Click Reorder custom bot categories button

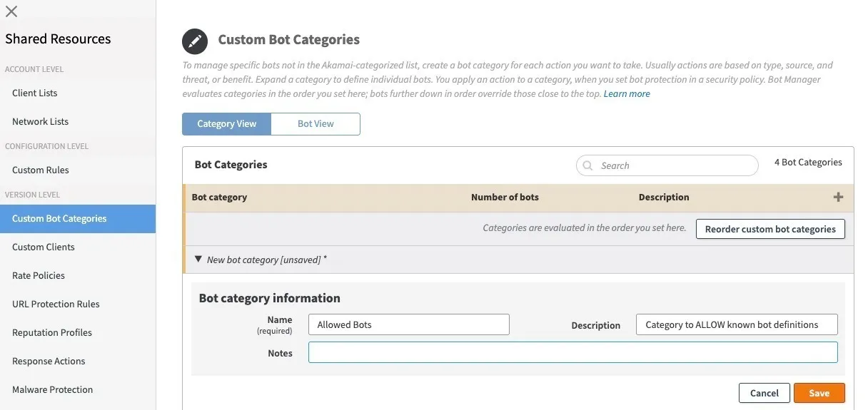770,229
